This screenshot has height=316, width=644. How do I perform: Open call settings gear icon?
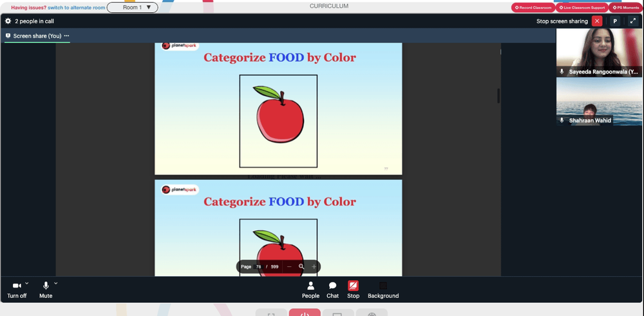coord(8,21)
